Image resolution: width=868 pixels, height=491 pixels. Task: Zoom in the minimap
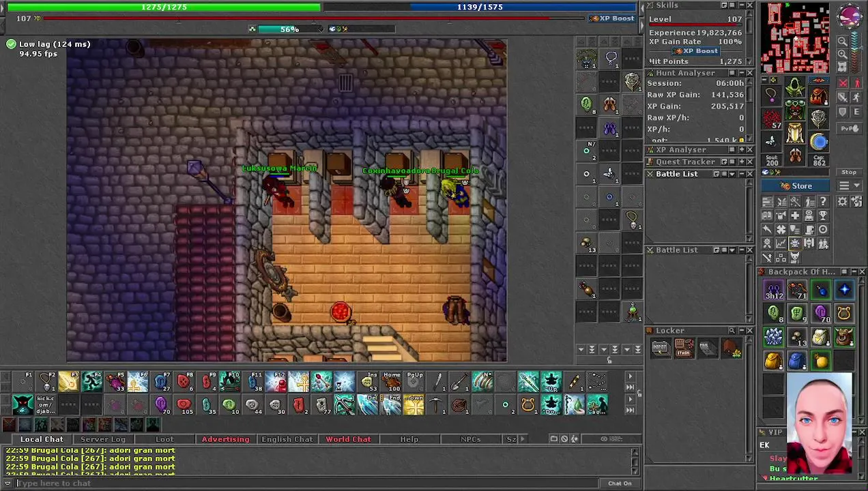[843, 54]
